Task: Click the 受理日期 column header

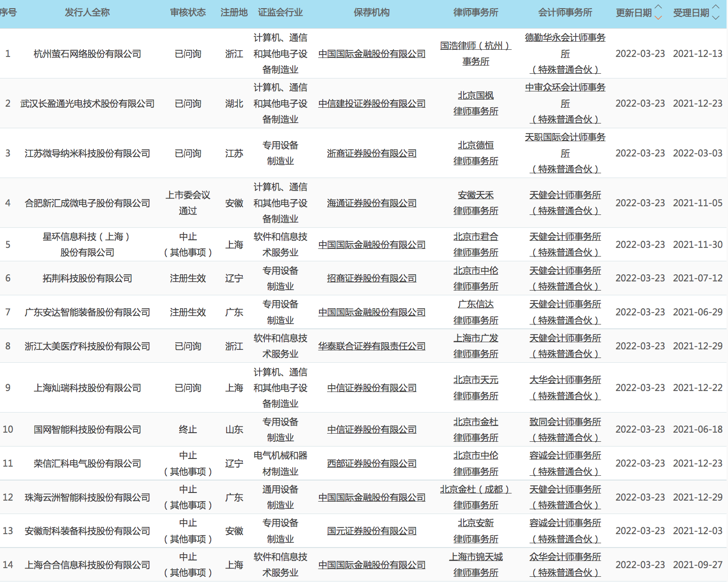Action: coord(691,13)
